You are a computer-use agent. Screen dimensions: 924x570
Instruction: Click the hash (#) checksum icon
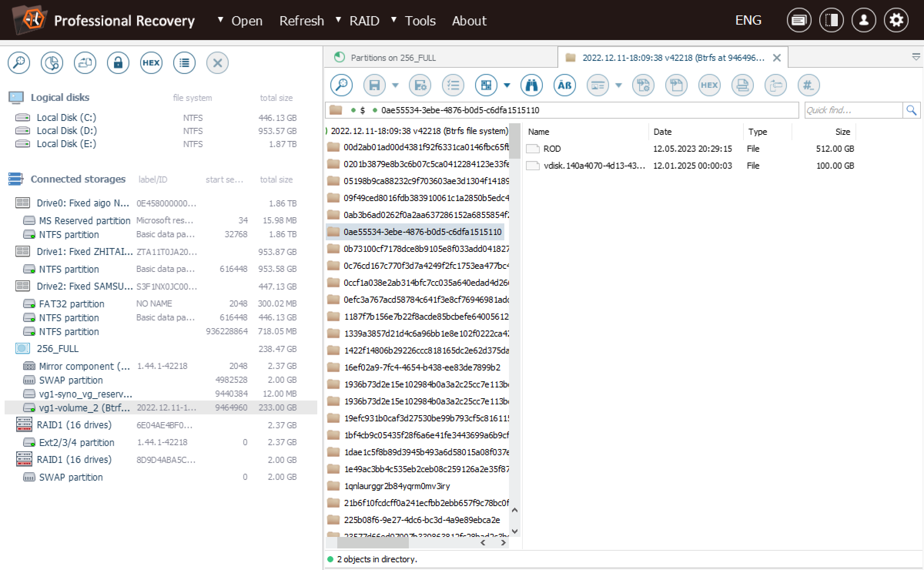point(809,85)
